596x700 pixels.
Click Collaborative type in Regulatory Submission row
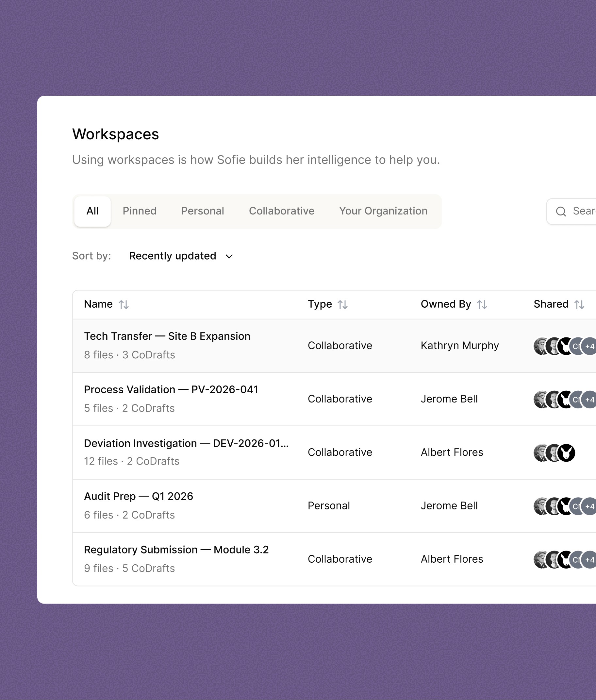[x=340, y=559]
